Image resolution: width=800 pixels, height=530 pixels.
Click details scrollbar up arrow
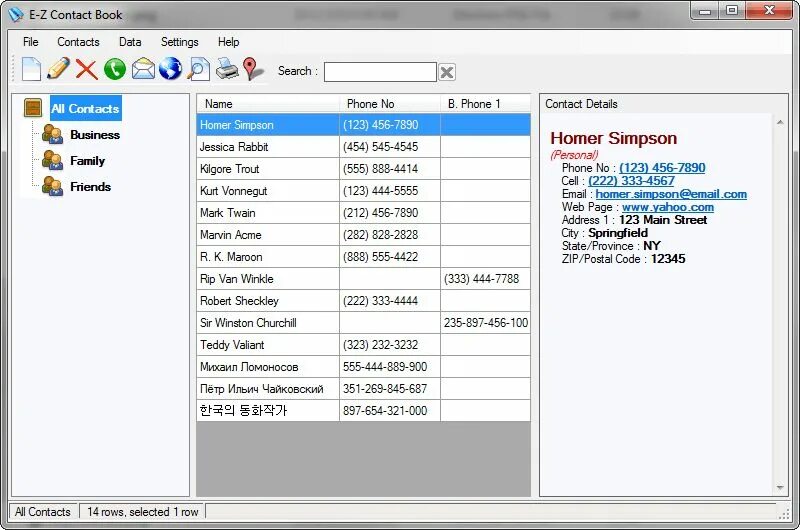(x=780, y=122)
